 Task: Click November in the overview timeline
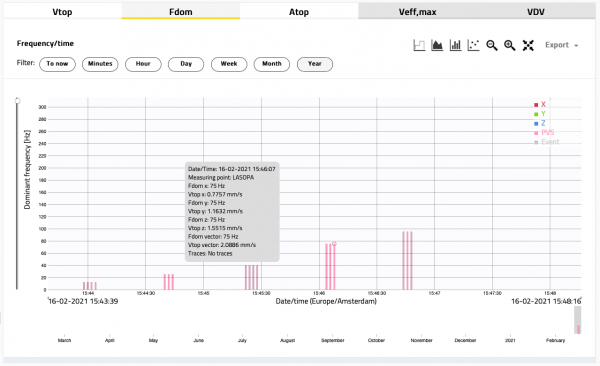tap(421, 340)
